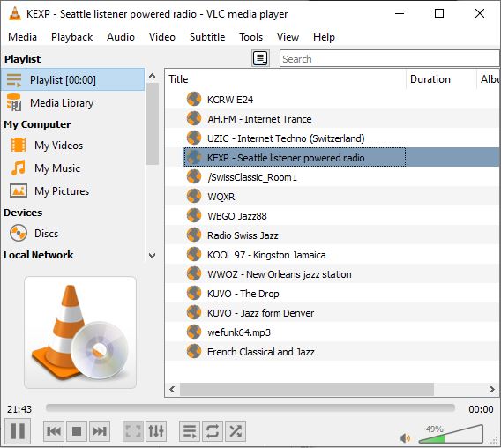The height and width of the screenshot is (448, 501).
Task: Select KOOL 97 - Kingston Jamaica
Action: (333, 255)
